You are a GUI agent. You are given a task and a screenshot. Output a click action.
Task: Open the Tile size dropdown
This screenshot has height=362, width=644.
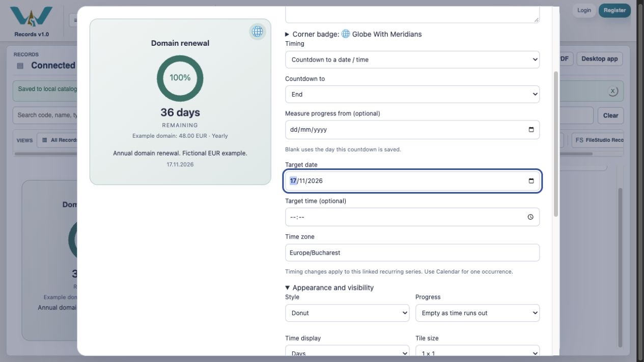[x=478, y=351]
